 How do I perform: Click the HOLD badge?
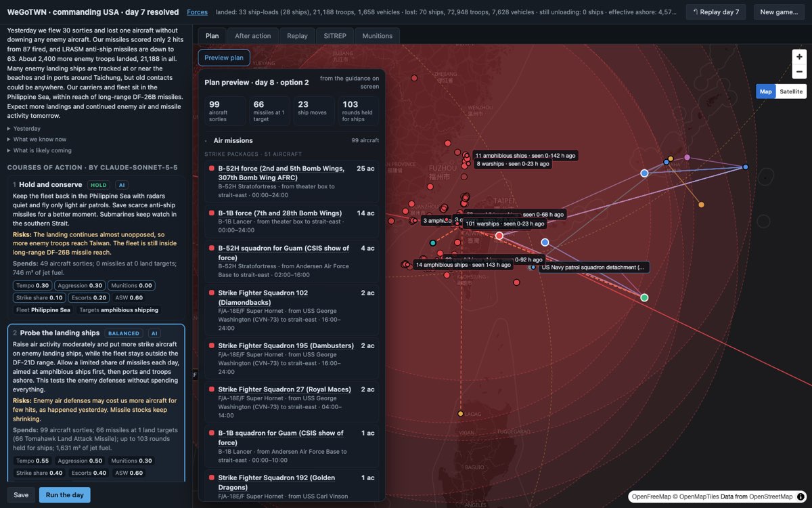pyautogui.click(x=99, y=185)
